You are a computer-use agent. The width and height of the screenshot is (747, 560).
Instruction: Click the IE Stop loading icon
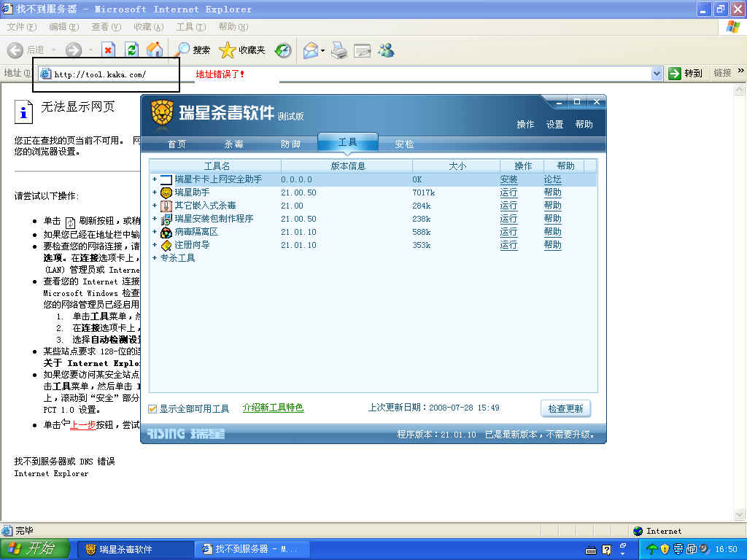(108, 50)
